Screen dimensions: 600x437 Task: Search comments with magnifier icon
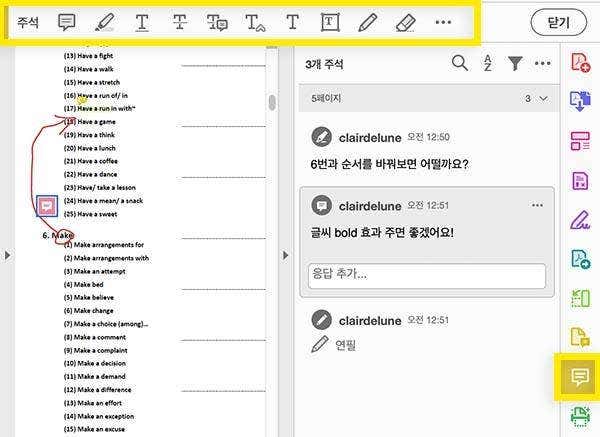tap(460, 63)
